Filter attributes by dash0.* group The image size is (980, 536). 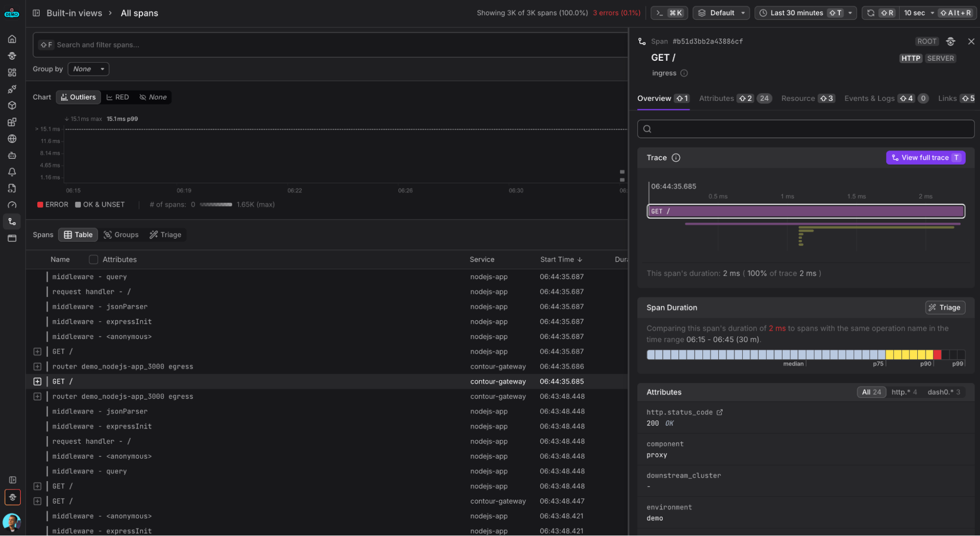(x=944, y=392)
